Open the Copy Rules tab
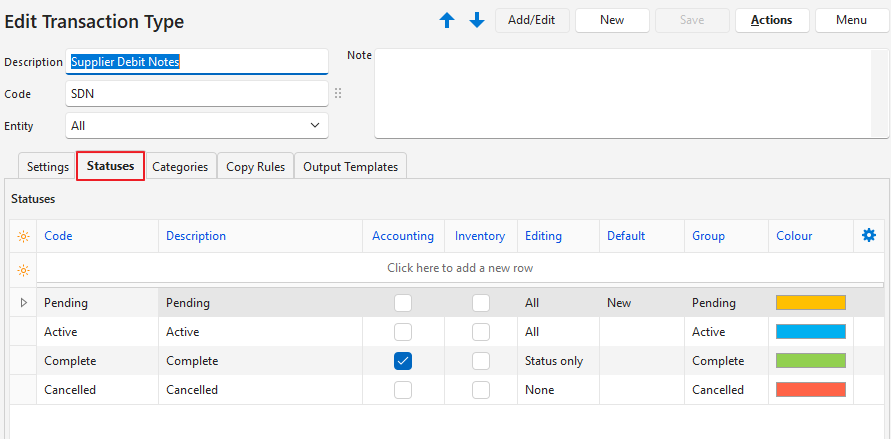Viewport: 891px width, 439px height. tap(255, 167)
